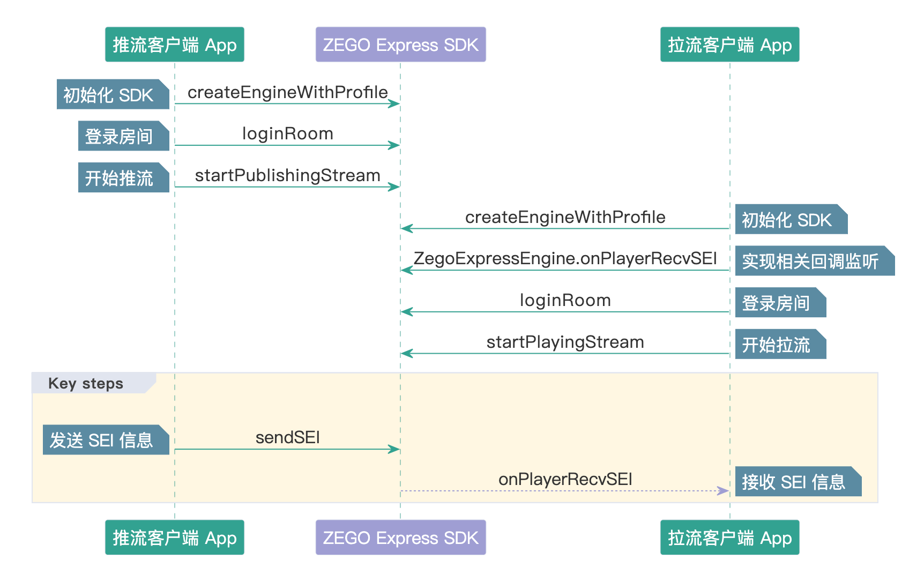Select the loginRoom label under startPublishingStream's sender side
Screen dimensions: 924x582
(287, 133)
